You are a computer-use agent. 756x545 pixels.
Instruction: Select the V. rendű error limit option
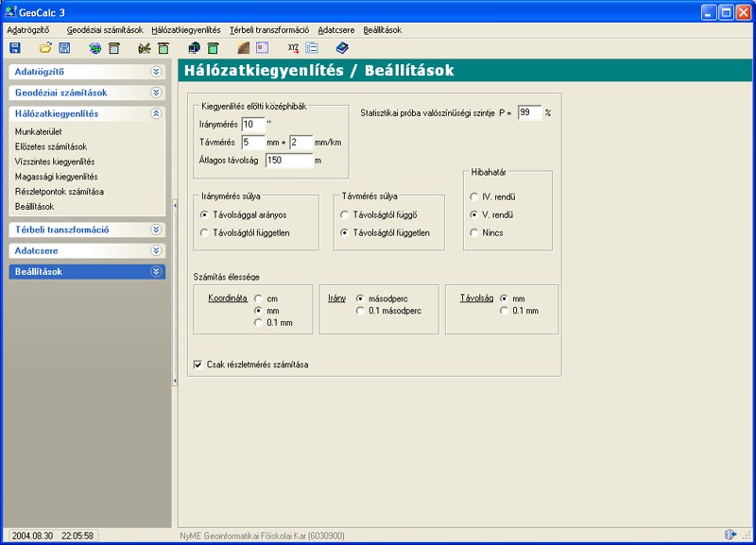pyautogui.click(x=474, y=215)
